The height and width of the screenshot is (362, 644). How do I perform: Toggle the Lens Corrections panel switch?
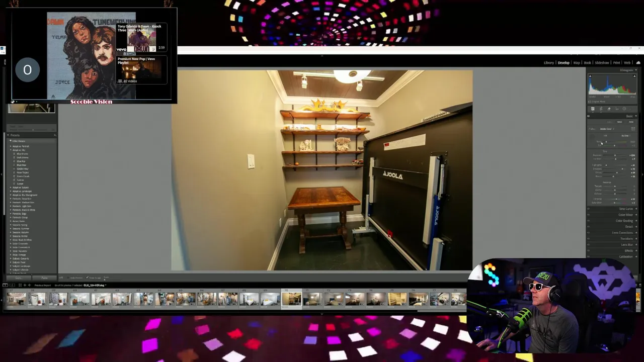point(588,233)
